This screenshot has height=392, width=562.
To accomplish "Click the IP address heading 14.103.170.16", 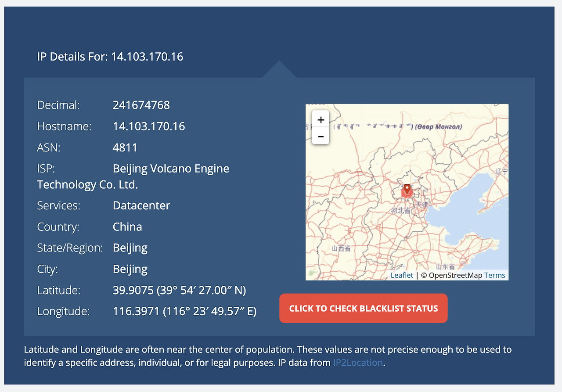I will pyautogui.click(x=147, y=57).
